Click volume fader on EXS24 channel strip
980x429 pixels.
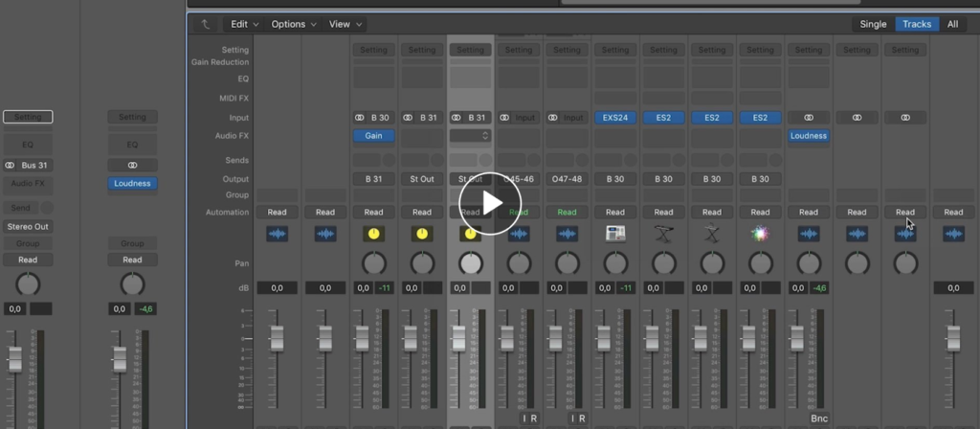tap(603, 337)
